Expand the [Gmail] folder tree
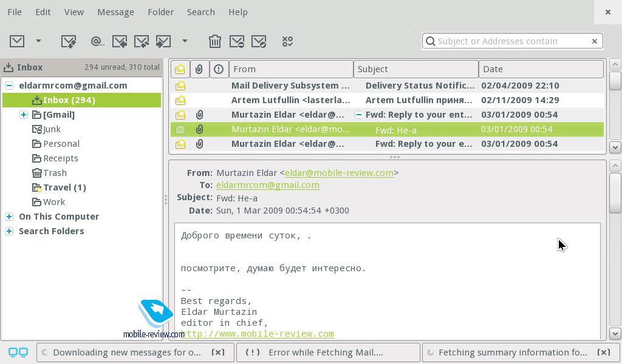Image resolution: width=622 pixels, height=364 pixels. [x=24, y=115]
